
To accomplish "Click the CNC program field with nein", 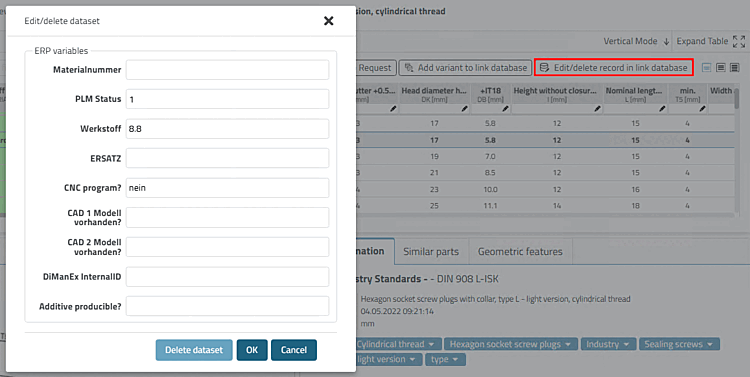I will click(227, 188).
